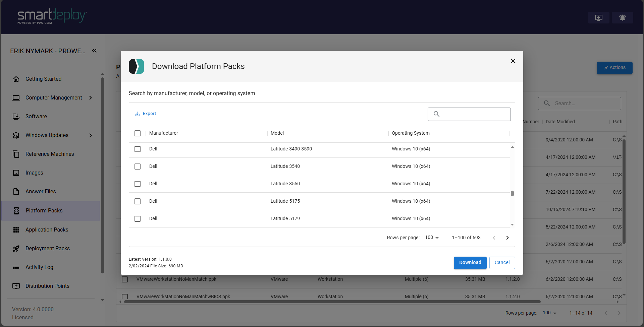Select the Reference Machines icon
This screenshot has height=327, width=644.
[x=16, y=154]
